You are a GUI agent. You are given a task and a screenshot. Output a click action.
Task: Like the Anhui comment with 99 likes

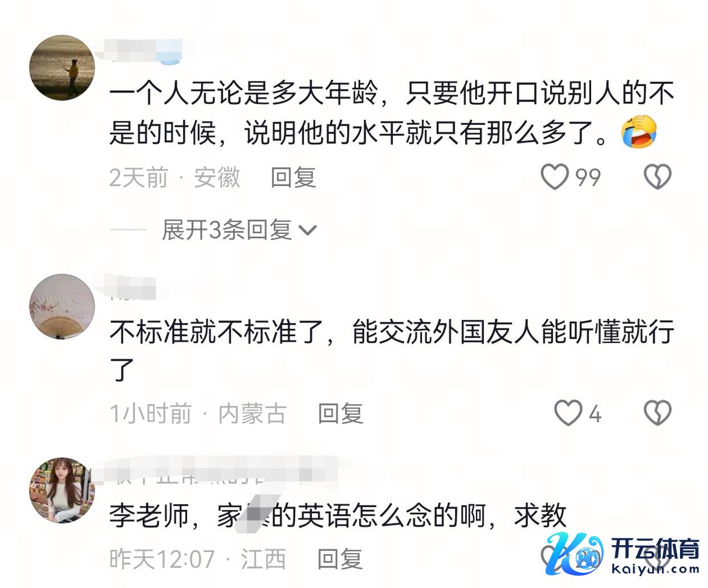555,177
